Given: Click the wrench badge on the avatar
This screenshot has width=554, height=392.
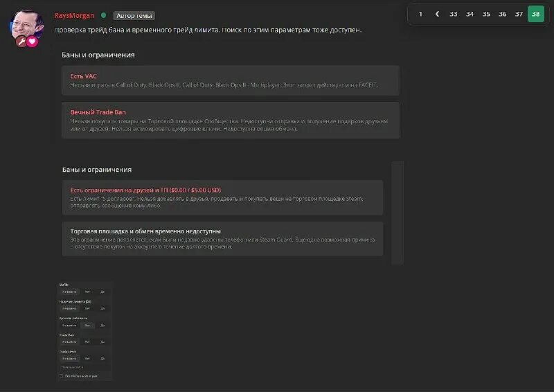Looking at the screenshot, I should 21,42.
